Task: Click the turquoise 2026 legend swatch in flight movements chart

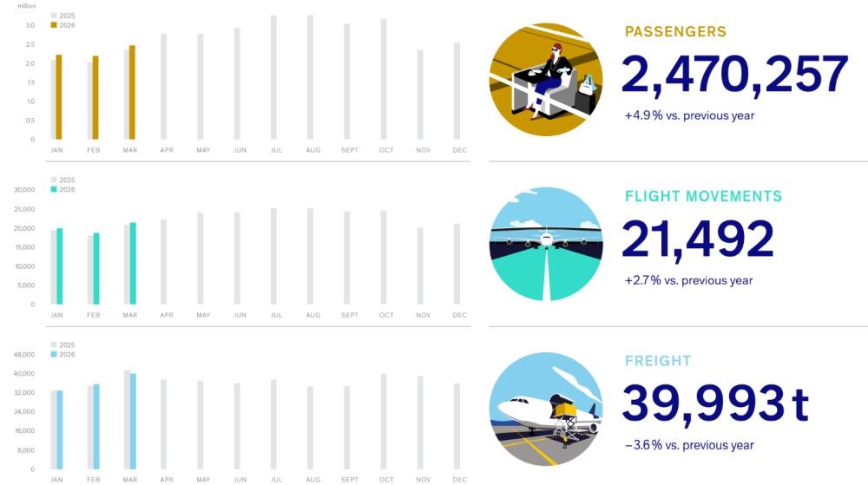Action: (54, 189)
